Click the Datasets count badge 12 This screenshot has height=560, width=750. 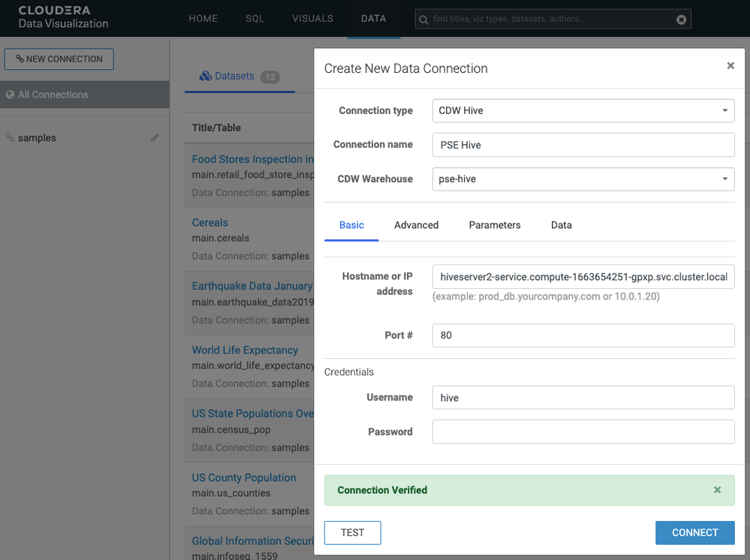270,77
